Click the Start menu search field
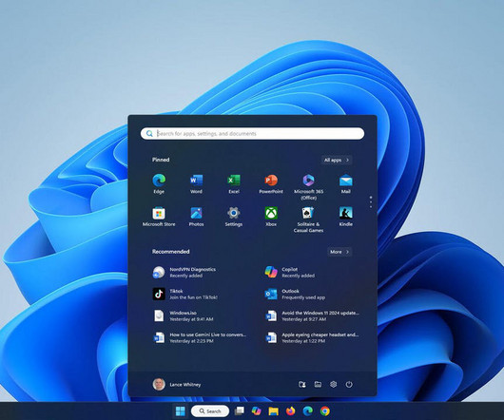Viewport: 504px width, 420px height. tap(252, 133)
